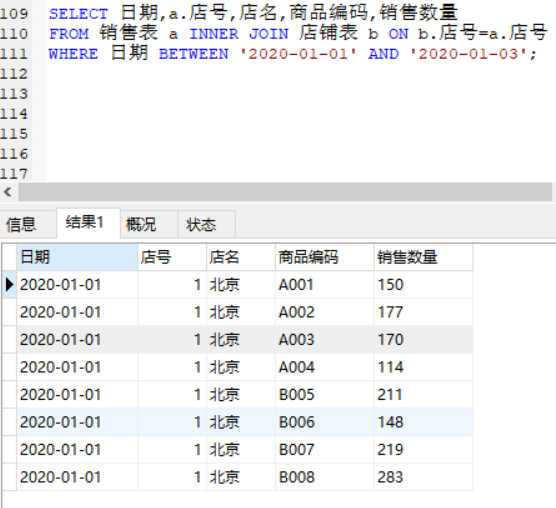Viewport: 556px width, 508px height.
Task: Click the sales quantity cell 211
Action: (423, 395)
